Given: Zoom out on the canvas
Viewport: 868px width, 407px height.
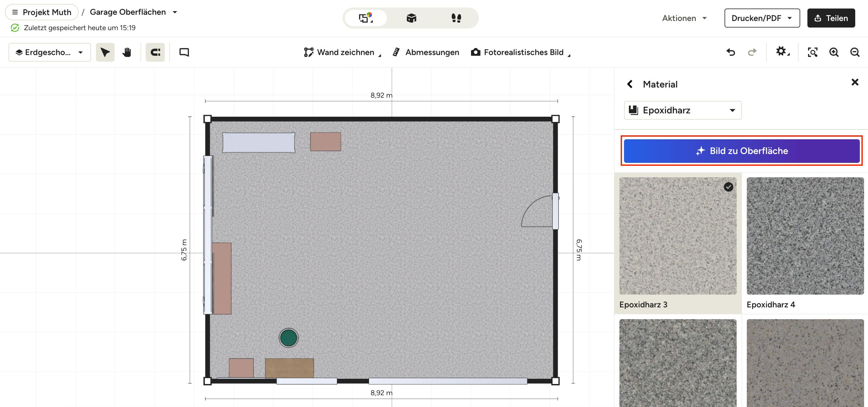Looking at the screenshot, I should [855, 52].
